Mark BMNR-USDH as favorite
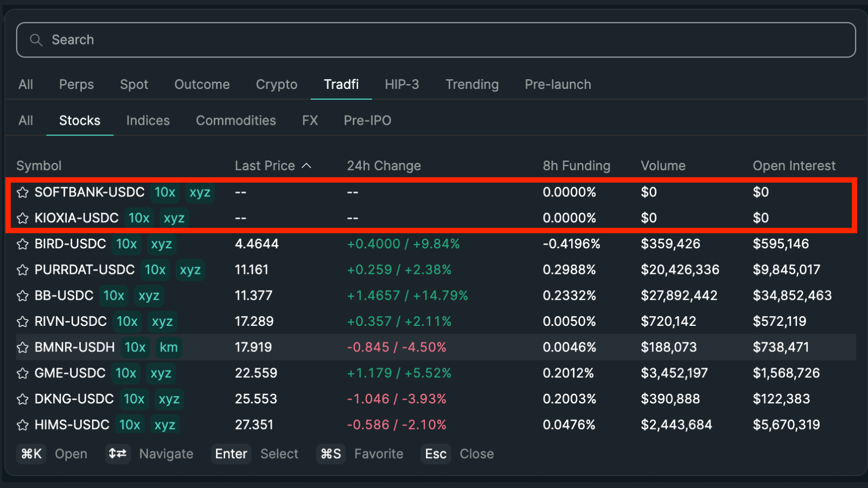The width and height of the screenshot is (868, 488). click(23, 348)
